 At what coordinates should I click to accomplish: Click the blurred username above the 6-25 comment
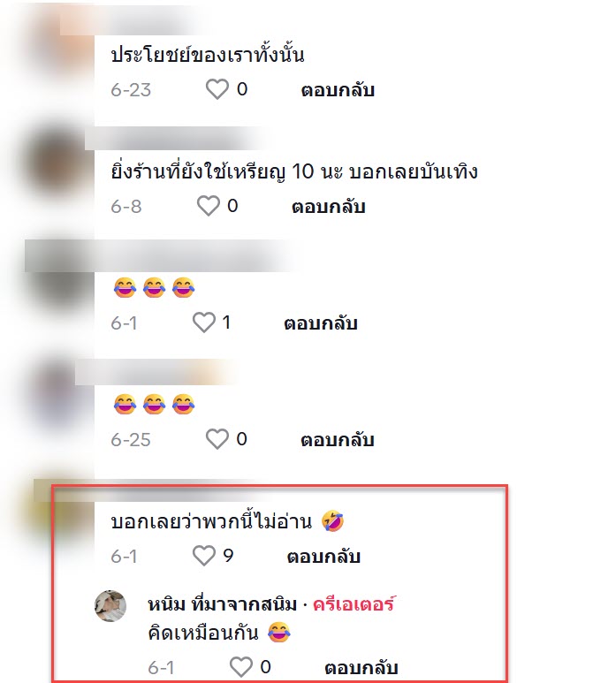155,372
